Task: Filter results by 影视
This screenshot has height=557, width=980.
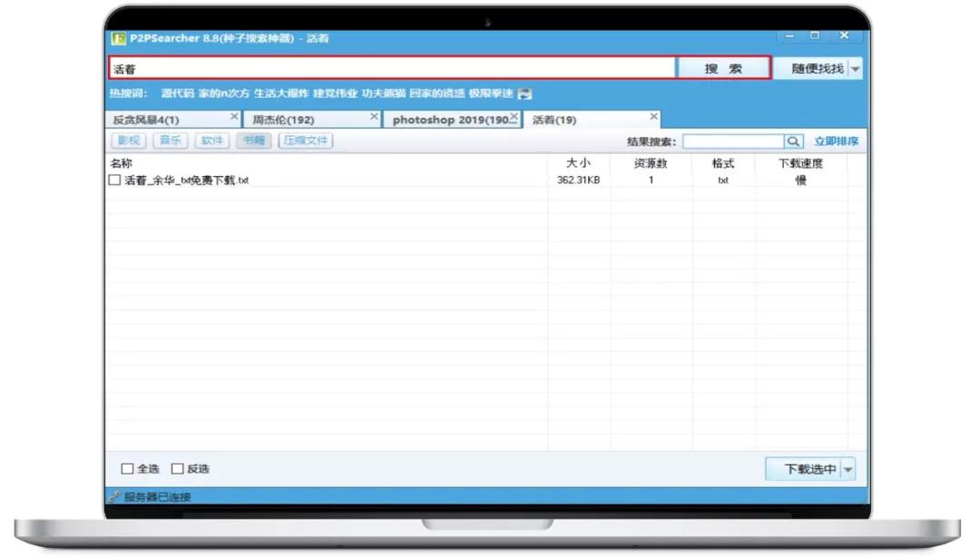Action: [129, 141]
